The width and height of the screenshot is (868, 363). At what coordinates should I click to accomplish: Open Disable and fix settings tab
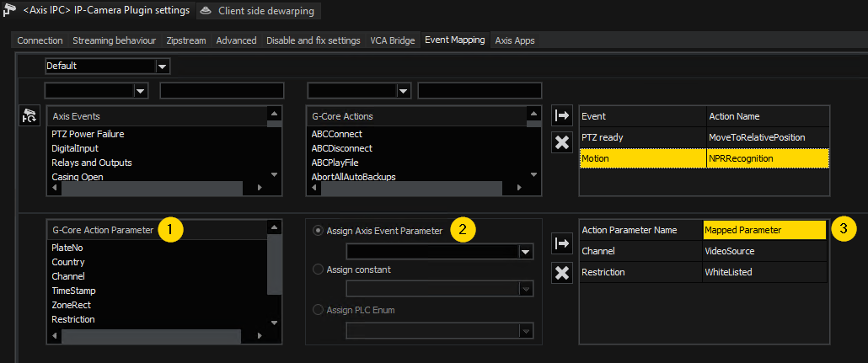(313, 40)
